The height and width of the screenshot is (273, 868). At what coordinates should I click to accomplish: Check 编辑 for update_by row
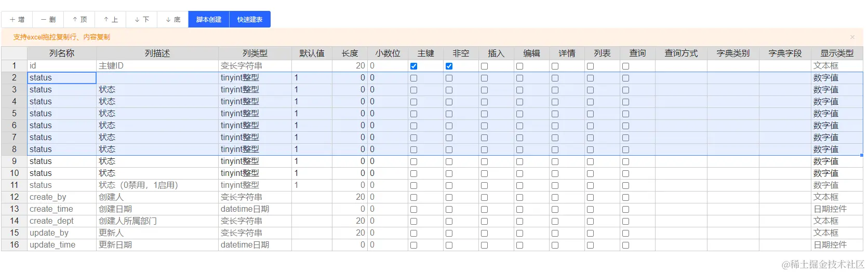[519, 233]
